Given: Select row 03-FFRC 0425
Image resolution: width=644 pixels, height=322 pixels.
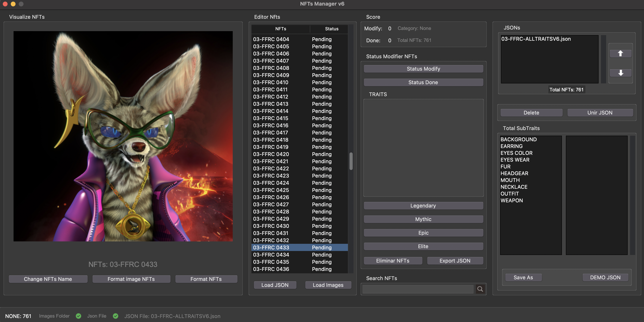Looking at the screenshot, I should pos(299,190).
